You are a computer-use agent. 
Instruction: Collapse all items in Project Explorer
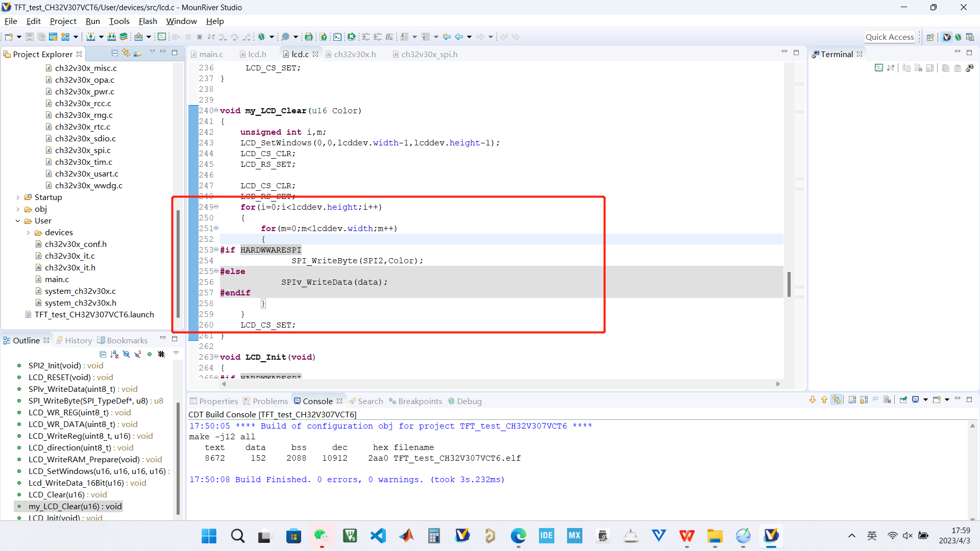(x=115, y=53)
